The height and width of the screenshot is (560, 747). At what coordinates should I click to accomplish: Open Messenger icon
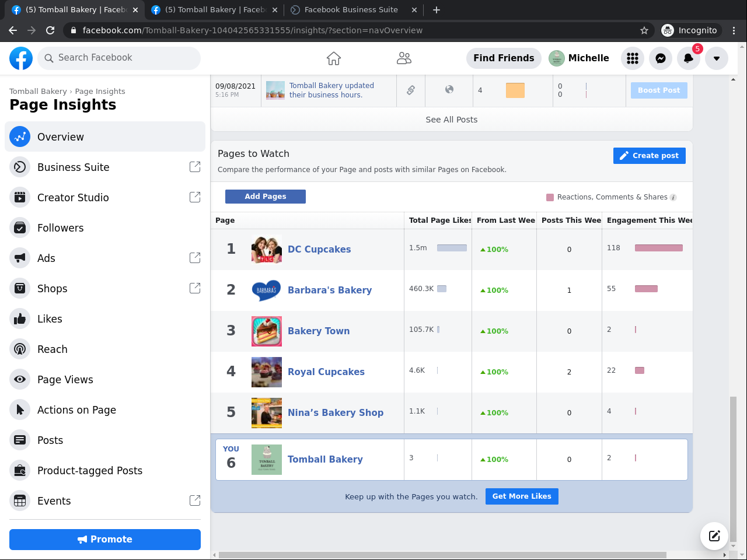point(661,58)
